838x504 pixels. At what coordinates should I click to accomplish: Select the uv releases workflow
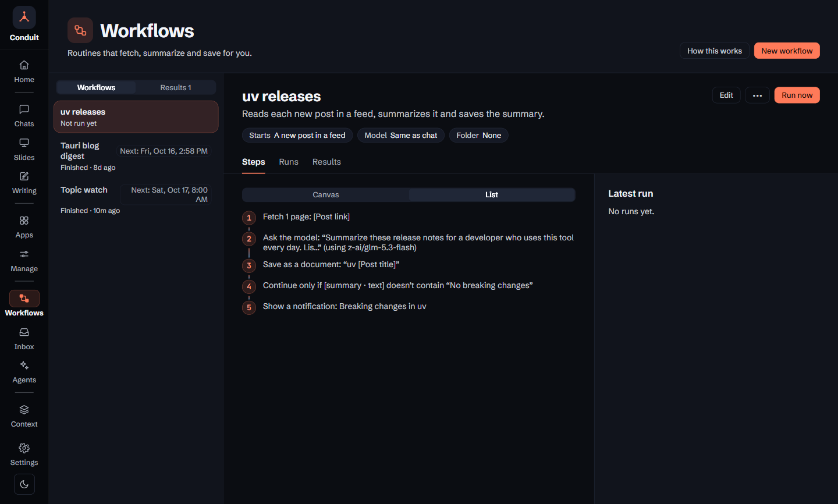[x=136, y=117]
